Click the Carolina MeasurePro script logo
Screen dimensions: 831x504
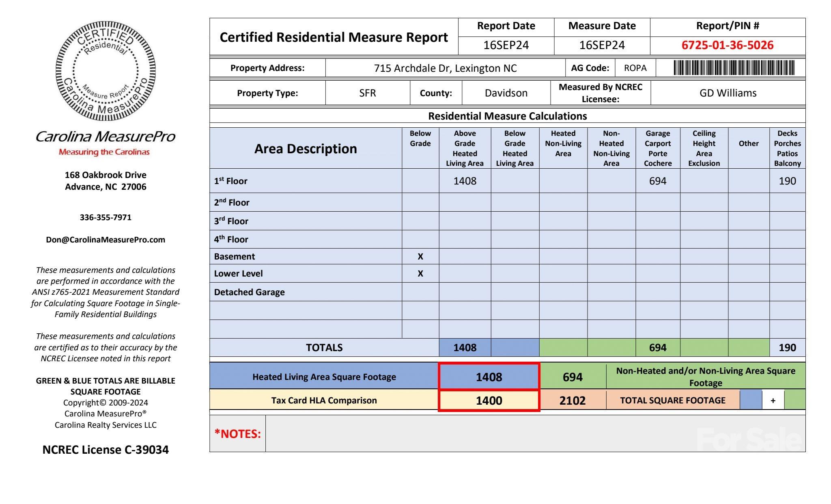[x=105, y=137]
